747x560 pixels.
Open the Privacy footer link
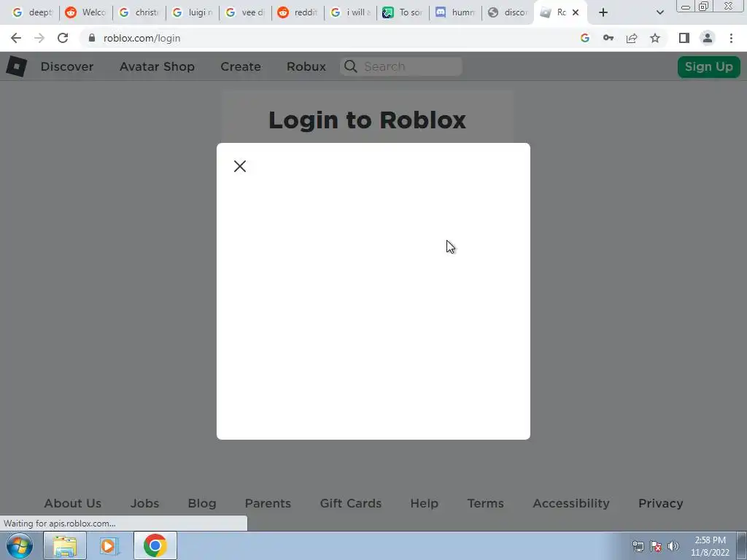660,503
